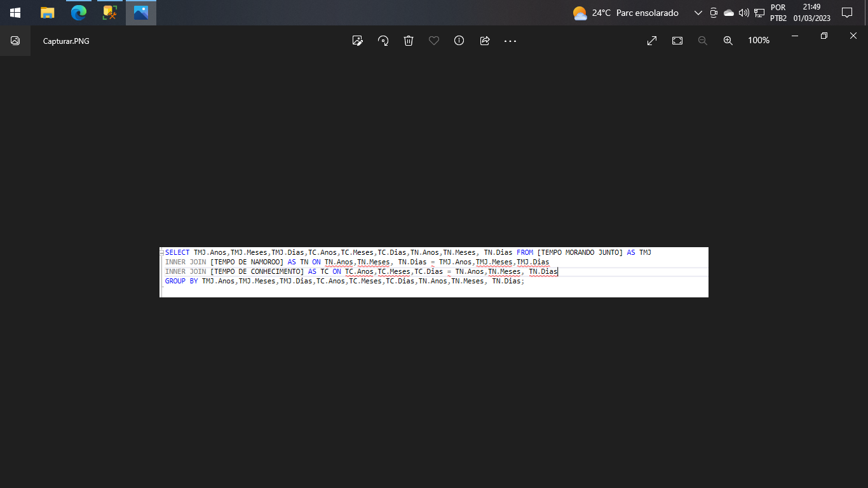Zoom out with the minus magnifier
The height and width of the screenshot is (488, 868).
[703, 41]
